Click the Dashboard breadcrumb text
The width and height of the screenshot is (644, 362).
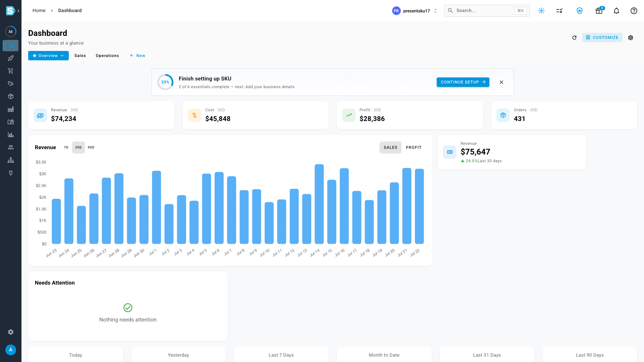click(x=70, y=11)
